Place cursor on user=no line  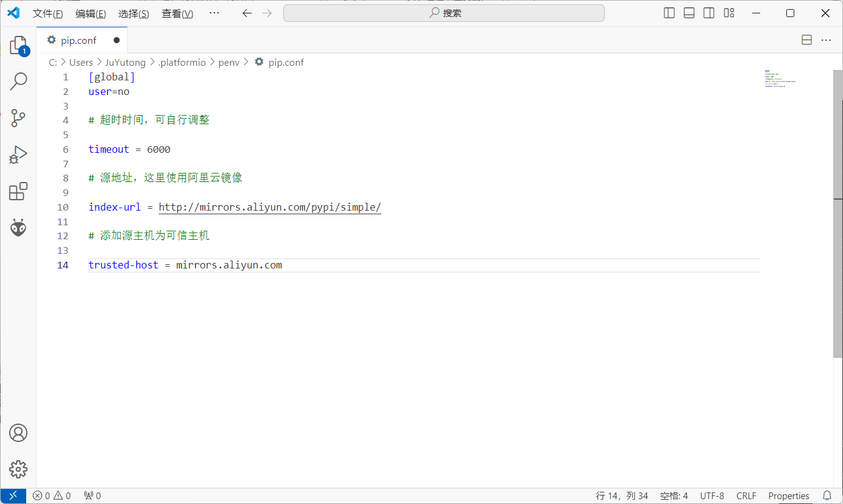tap(109, 91)
